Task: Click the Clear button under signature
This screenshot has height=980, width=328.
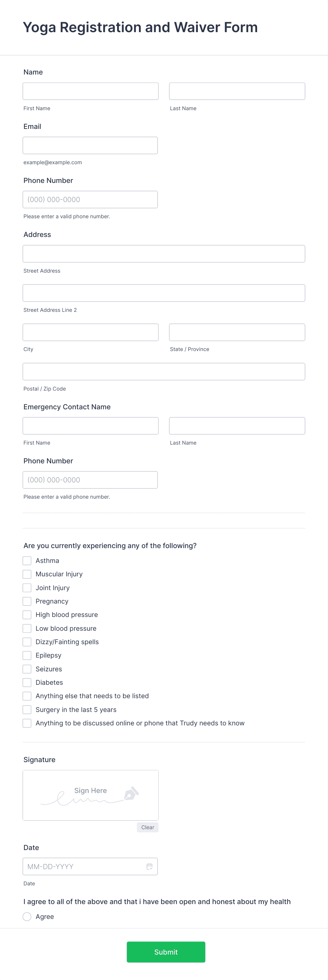Action: (x=147, y=827)
